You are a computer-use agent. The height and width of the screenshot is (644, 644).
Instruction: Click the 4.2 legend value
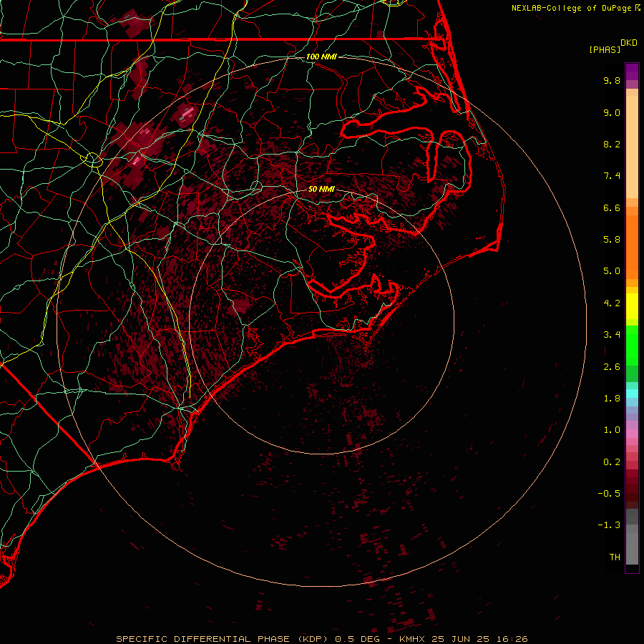pyautogui.click(x=612, y=303)
